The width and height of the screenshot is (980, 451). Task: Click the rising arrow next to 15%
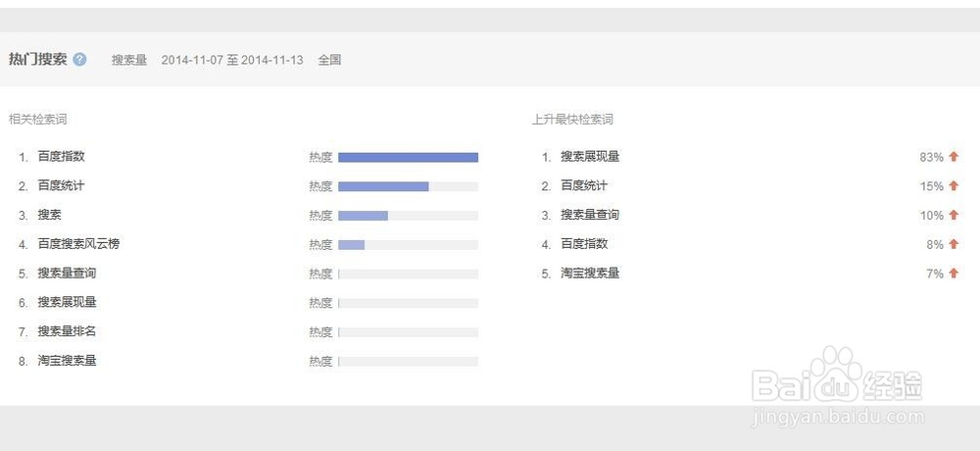[x=953, y=186]
